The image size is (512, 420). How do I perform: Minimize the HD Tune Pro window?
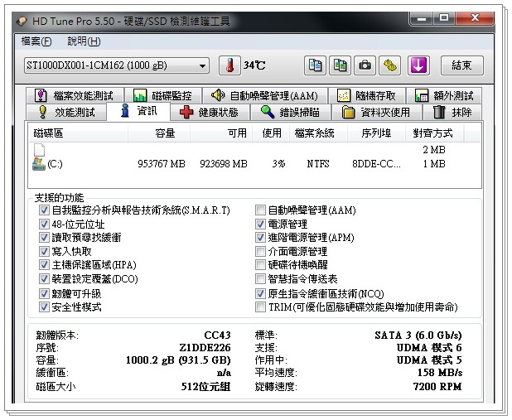[422, 18]
